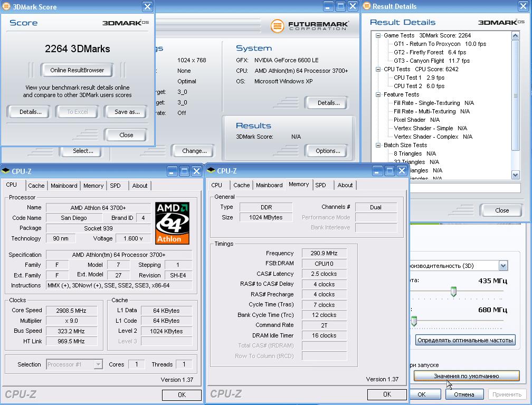The height and width of the screenshot is (405, 532).
Task: Click the Frequency 290.9 MHz value
Action: (x=324, y=253)
